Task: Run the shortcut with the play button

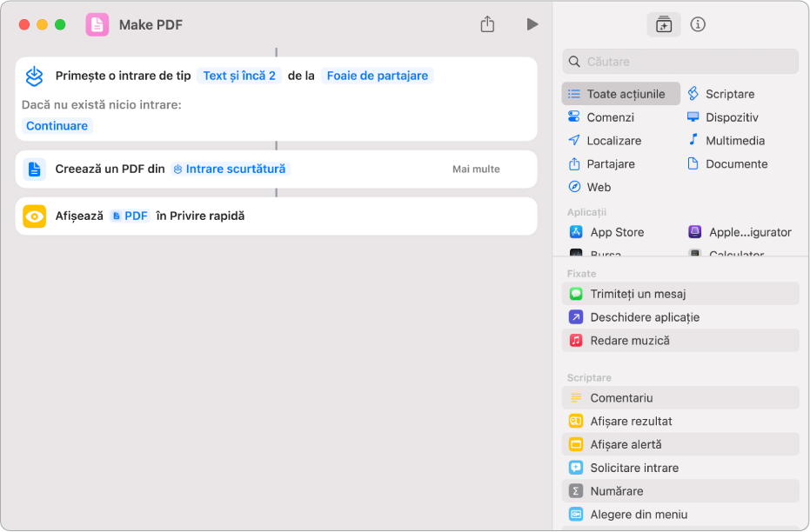Action: click(532, 24)
